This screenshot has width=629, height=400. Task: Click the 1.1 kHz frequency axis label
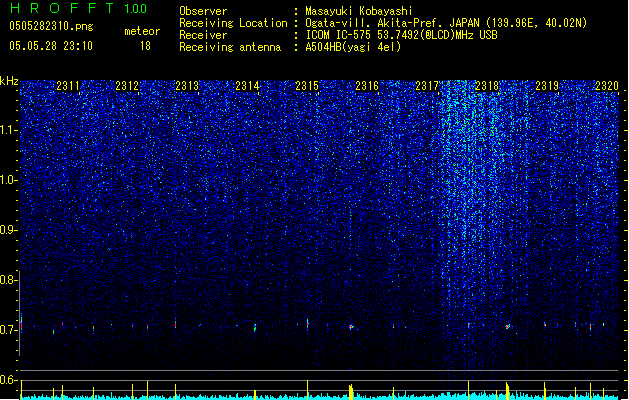tap(8, 130)
